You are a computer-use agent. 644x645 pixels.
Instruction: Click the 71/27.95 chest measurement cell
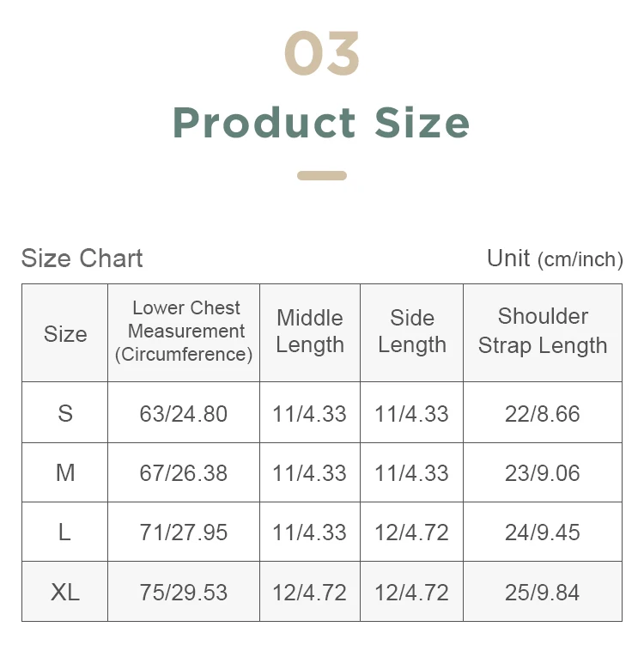(184, 532)
